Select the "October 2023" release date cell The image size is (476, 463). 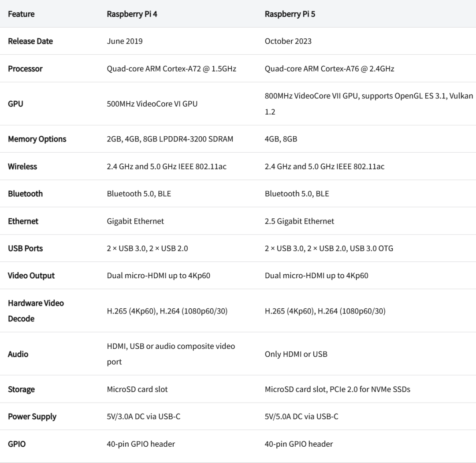[288, 41]
